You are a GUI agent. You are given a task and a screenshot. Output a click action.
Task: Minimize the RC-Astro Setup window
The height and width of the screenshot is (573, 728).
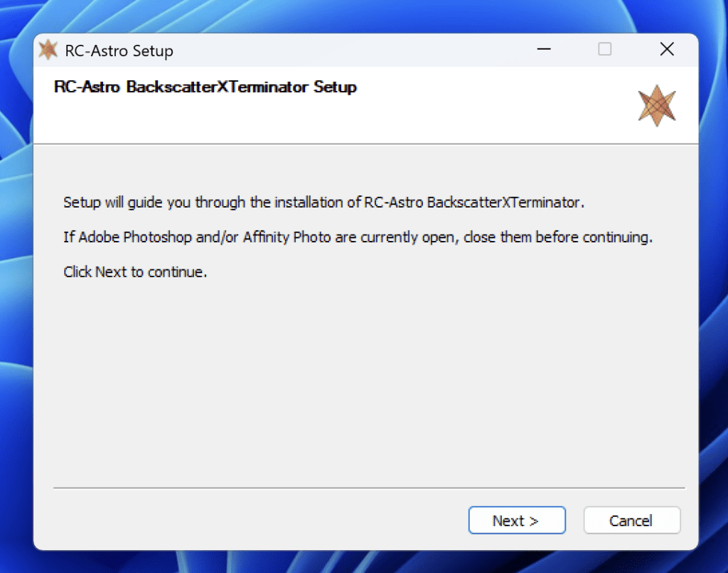tap(544, 49)
